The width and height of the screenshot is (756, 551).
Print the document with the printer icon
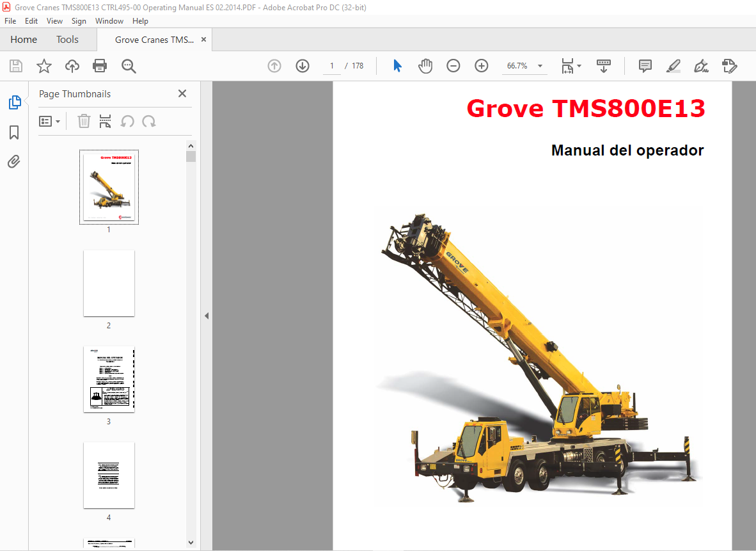(x=100, y=66)
